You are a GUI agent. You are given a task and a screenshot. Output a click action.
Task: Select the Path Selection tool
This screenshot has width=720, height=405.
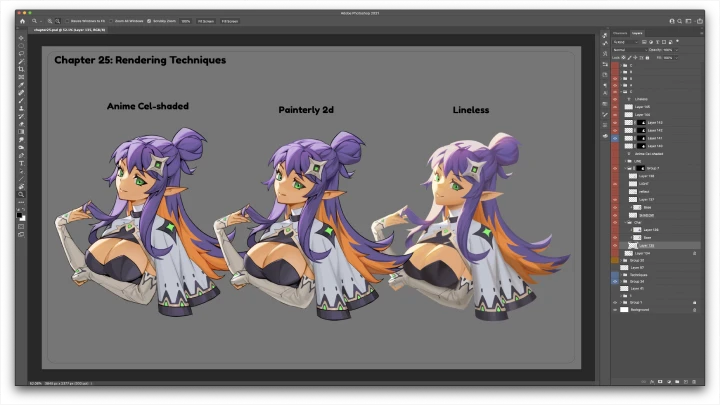[21, 171]
